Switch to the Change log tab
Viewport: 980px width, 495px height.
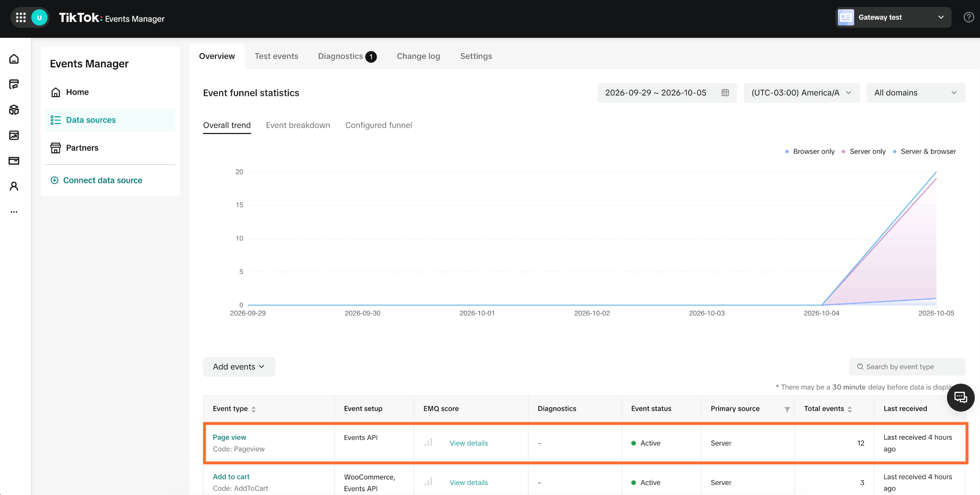(418, 56)
